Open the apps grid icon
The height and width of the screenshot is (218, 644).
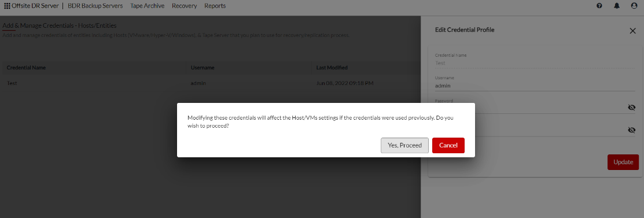[x=7, y=6]
